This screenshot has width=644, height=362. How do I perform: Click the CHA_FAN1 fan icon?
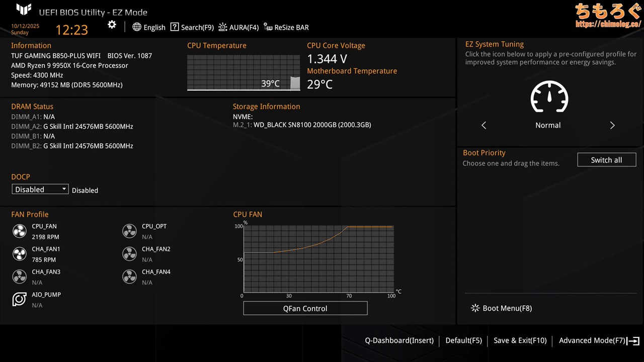click(19, 254)
